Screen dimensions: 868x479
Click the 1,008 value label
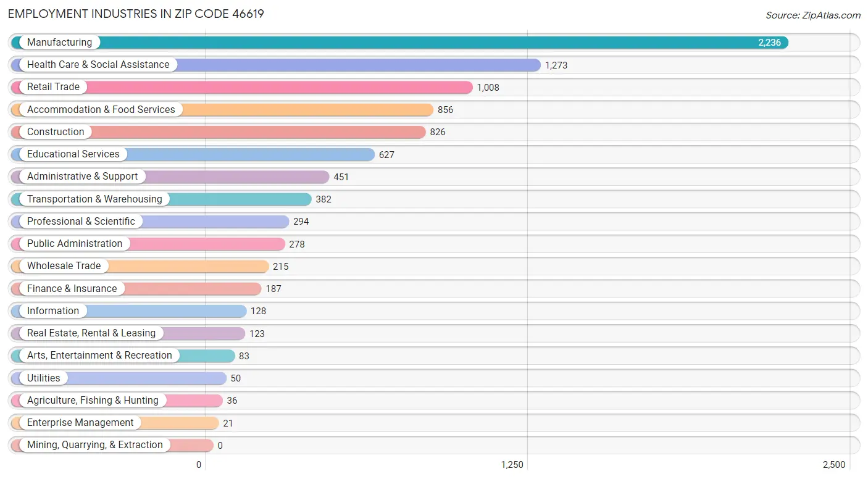click(488, 88)
